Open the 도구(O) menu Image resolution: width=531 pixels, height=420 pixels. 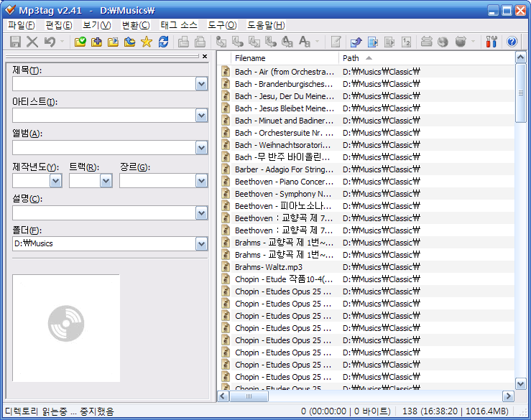222,25
